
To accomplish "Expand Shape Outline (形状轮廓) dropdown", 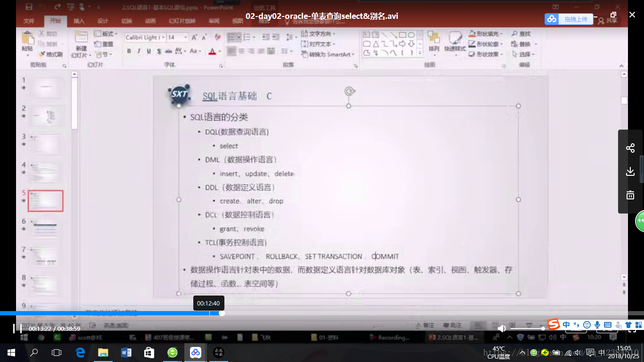I will (486, 44).
